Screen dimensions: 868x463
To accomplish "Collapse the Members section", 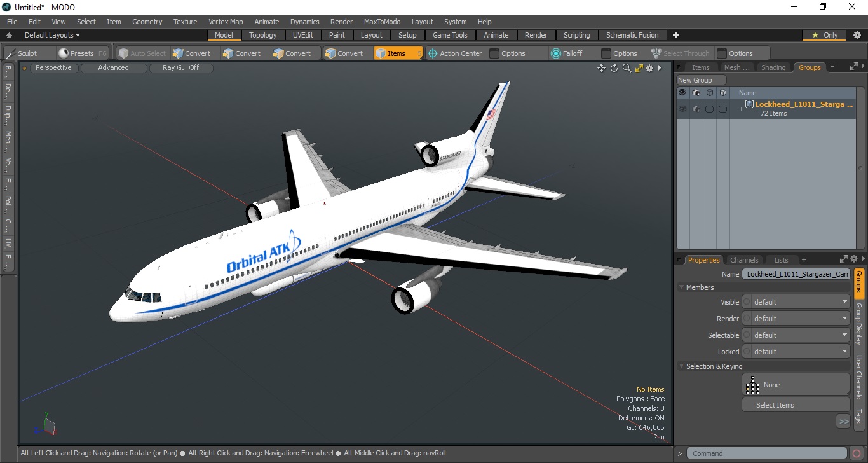I will [681, 287].
